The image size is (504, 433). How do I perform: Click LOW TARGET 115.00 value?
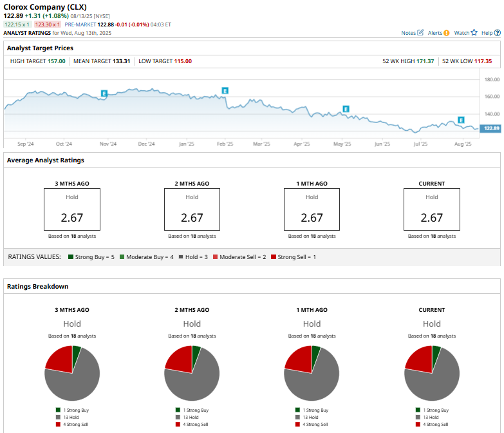coord(183,61)
